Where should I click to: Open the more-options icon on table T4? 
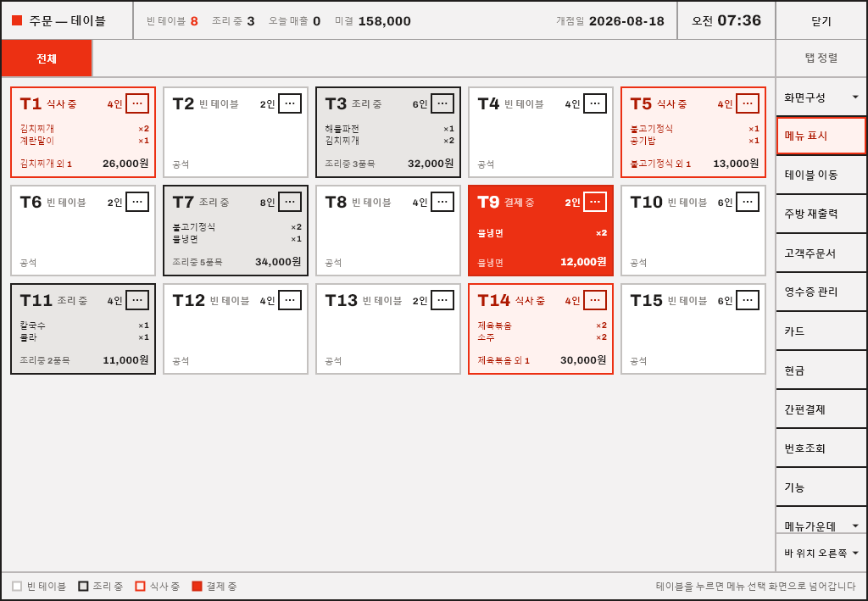click(x=595, y=103)
